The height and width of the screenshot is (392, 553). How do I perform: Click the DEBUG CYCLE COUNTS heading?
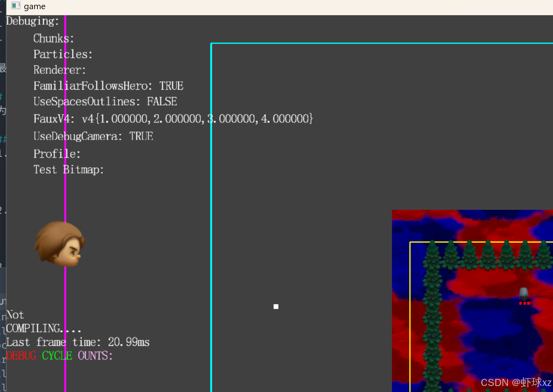[59, 356]
